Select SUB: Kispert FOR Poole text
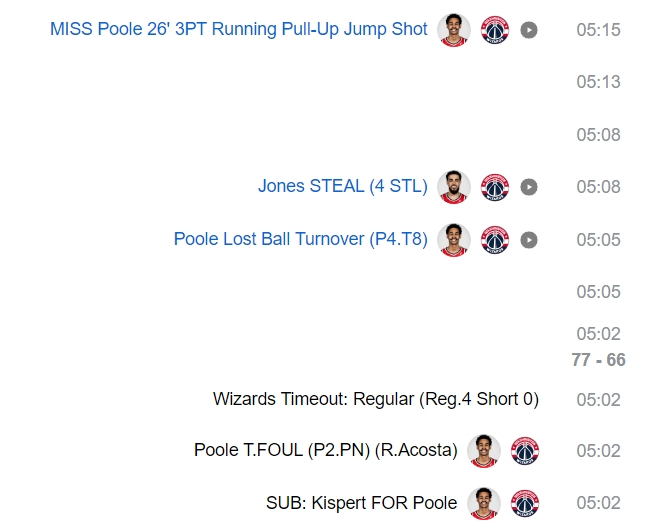The image size is (652, 528). point(361,503)
